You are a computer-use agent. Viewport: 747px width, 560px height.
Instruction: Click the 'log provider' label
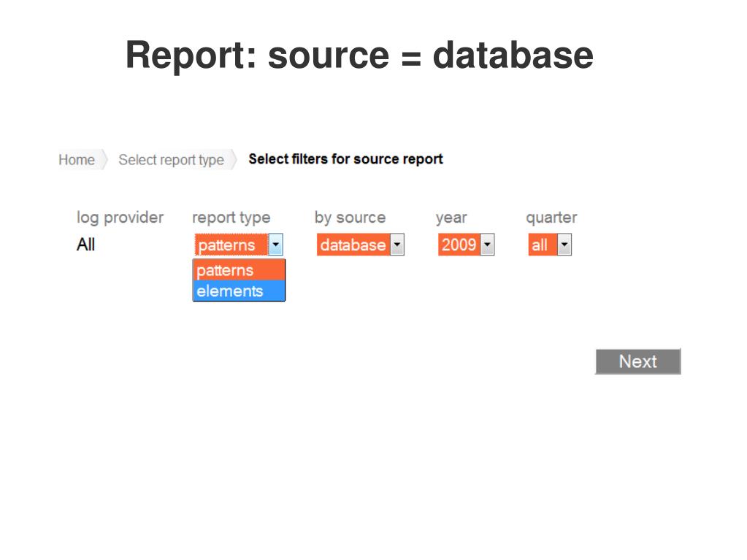coord(120,218)
